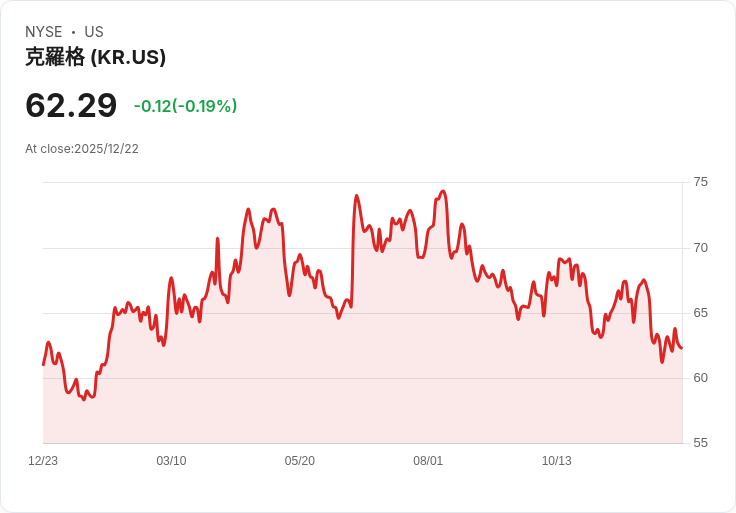Click the 03/10 x-axis date label
Image resolution: width=736 pixels, height=513 pixels.
[171, 461]
